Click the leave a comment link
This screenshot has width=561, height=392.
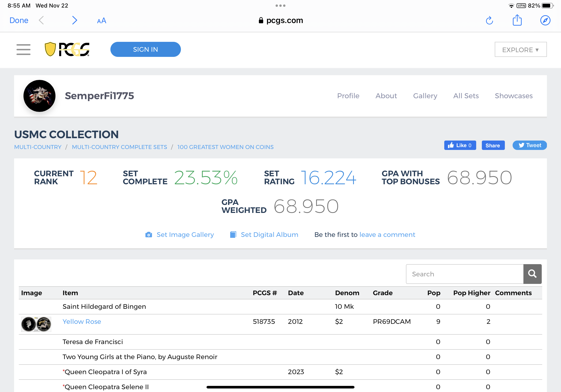click(x=387, y=235)
